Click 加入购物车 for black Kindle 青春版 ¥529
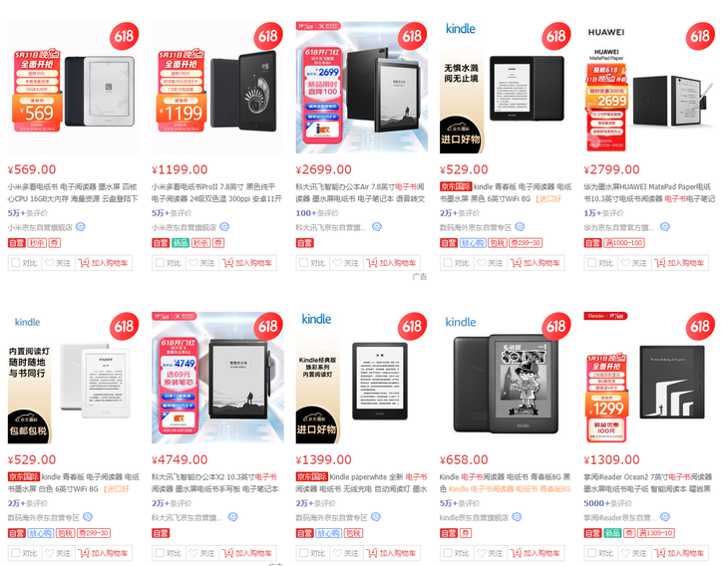 click(536, 263)
